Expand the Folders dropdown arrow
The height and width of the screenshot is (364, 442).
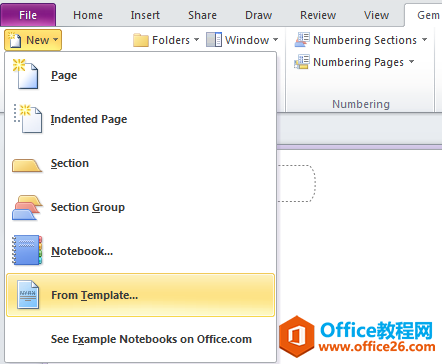tap(196, 40)
